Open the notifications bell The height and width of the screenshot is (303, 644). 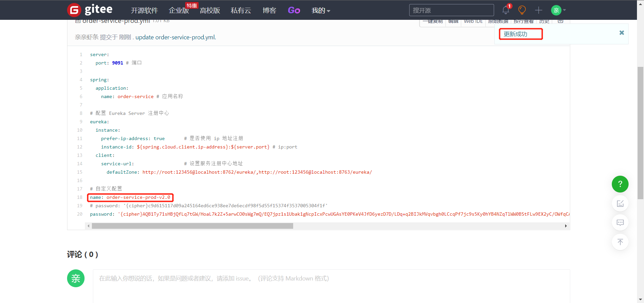pos(505,10)
